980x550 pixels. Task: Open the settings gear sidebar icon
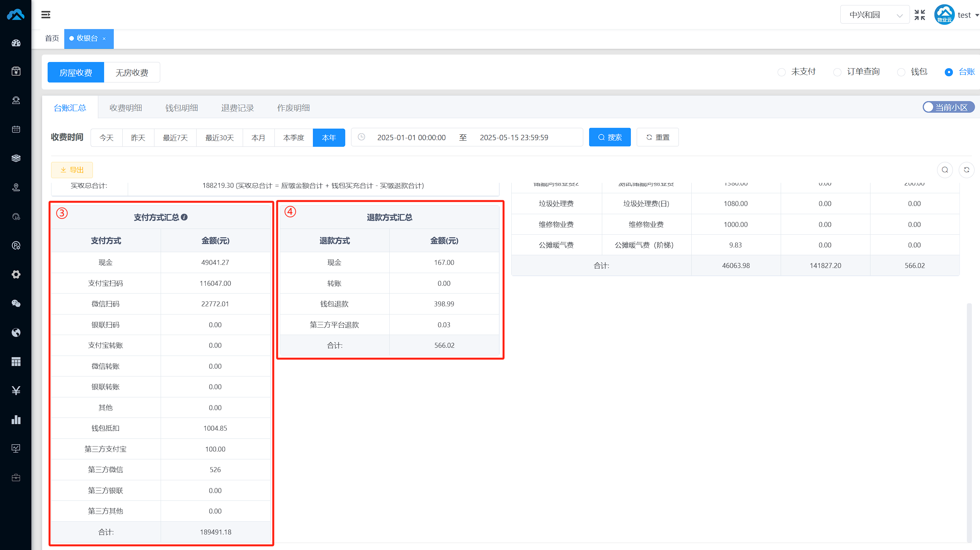tap(16, 275)
